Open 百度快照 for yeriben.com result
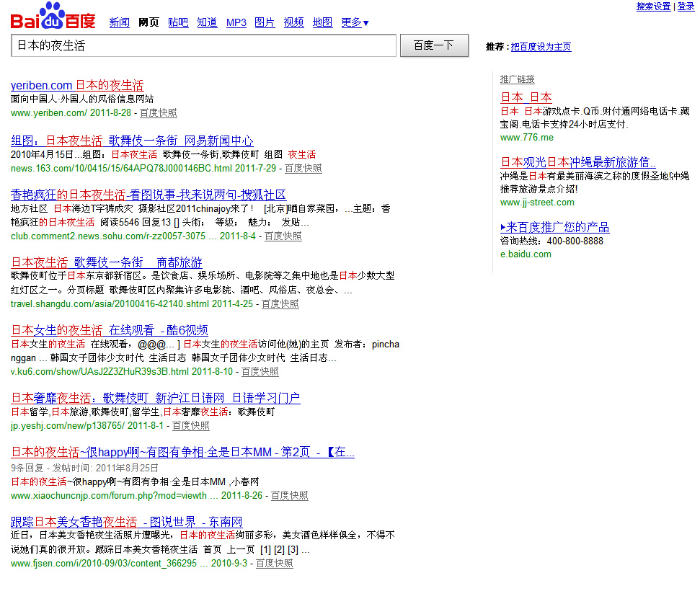This screenshot has height=604, width=700. click(x=159, y=112)
